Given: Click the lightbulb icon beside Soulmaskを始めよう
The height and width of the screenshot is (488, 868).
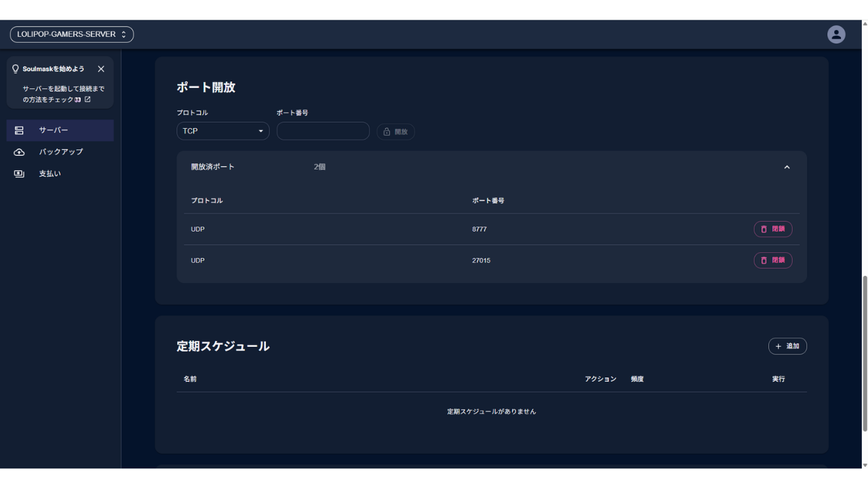Looking at the screenshot, I should click(x=16, y=69).
